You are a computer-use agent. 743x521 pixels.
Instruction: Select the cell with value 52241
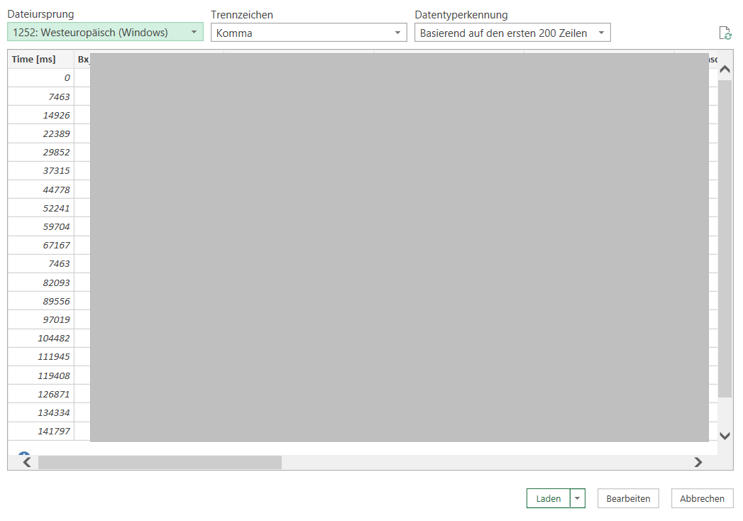(41, 208)
